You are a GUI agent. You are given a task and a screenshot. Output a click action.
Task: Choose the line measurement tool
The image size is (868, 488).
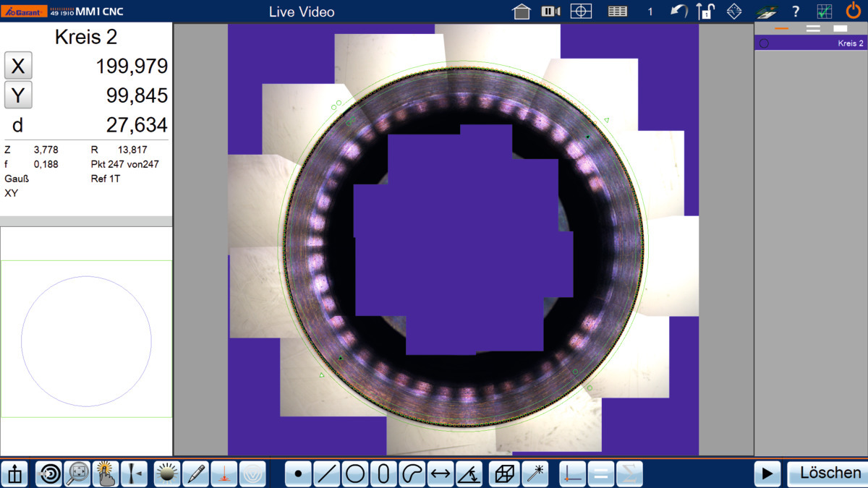pyautogui.click(x=326, y=474)
